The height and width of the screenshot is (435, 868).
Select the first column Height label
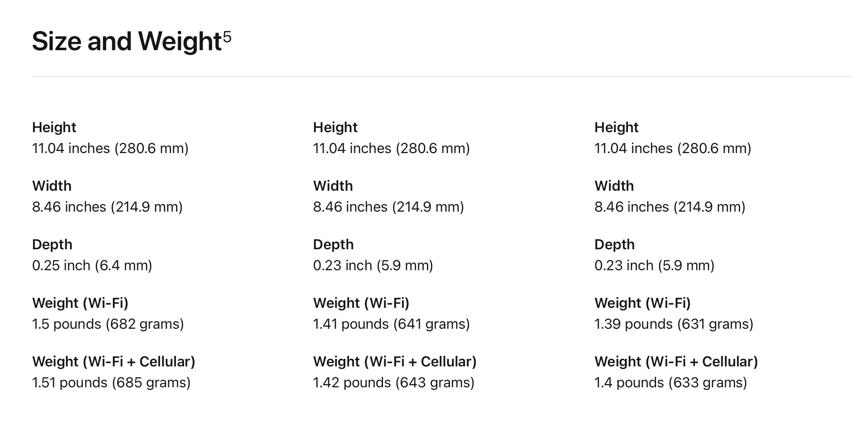pos(54,128)
